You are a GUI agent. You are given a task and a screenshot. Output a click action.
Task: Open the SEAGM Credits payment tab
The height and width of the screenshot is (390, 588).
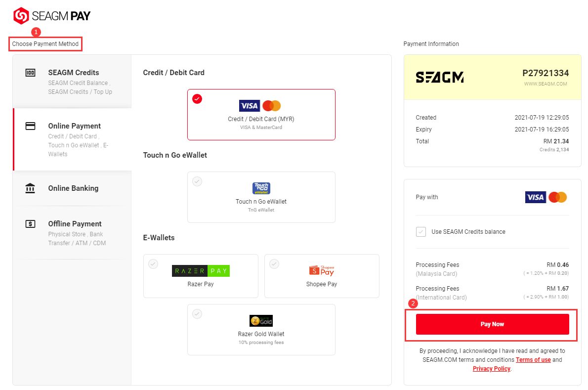(72, 82)
